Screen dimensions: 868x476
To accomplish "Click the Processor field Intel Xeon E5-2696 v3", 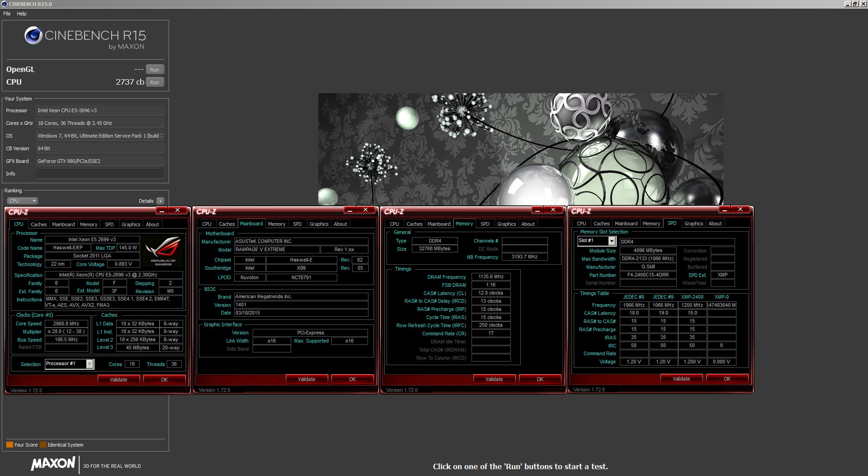I will (x=99, y=110).
